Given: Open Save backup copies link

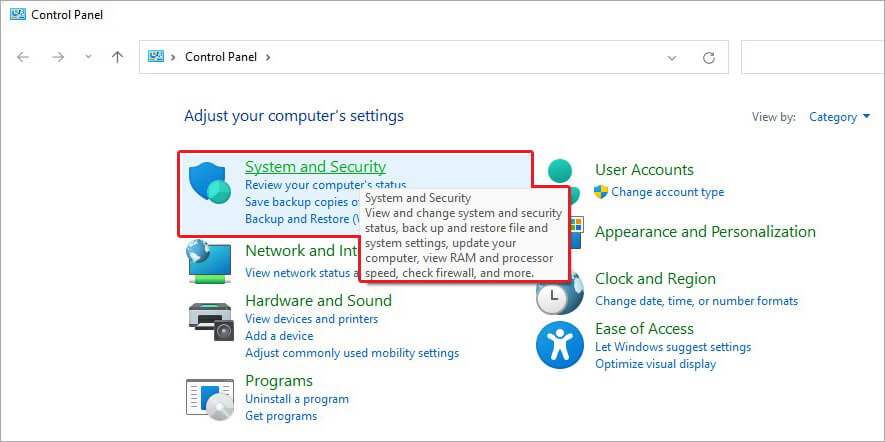Looking at the screenshot, I should point(303,202).
